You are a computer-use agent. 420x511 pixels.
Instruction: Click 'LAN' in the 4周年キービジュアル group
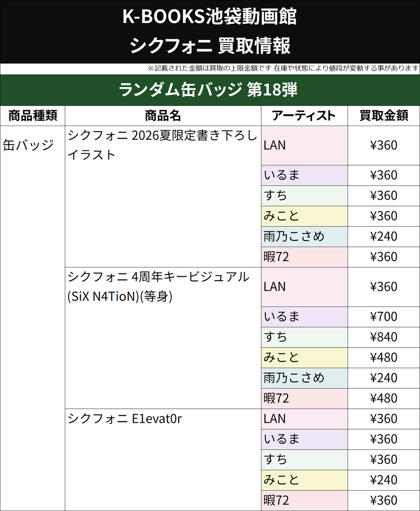tap(304, 287)
